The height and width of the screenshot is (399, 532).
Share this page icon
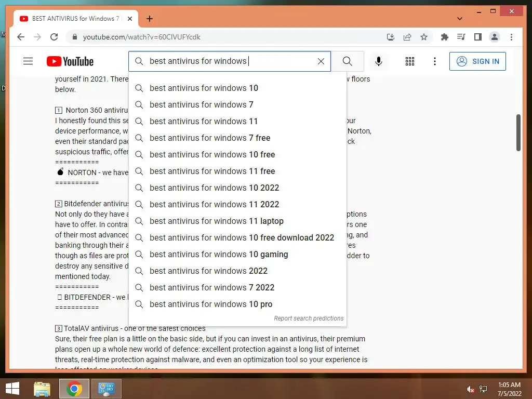coord(407,37)
